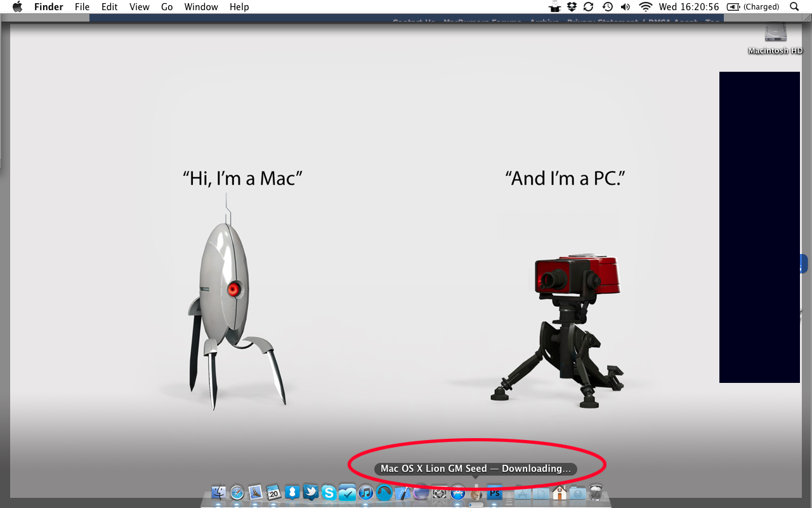This screenshot has height=508, width=812.
Task: Select the Macintosh HD desktop drive
Action: point(775,39)
